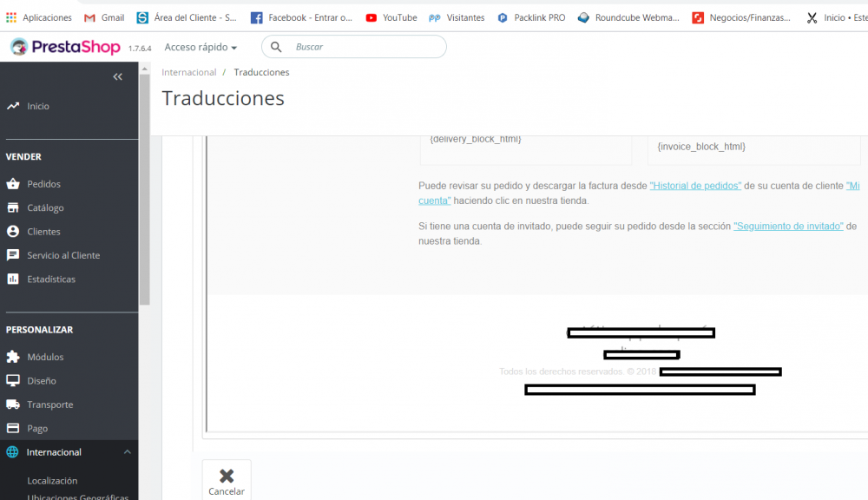This screenshot has width=868, height=500.
Task: Navigate to Internacional via breadcrumb
Action: [x=188, y=72]
